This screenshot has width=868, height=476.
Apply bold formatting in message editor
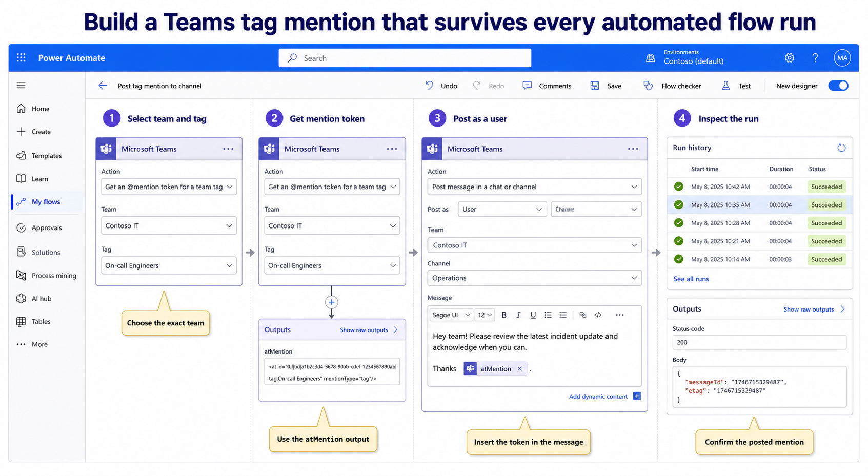504,315
